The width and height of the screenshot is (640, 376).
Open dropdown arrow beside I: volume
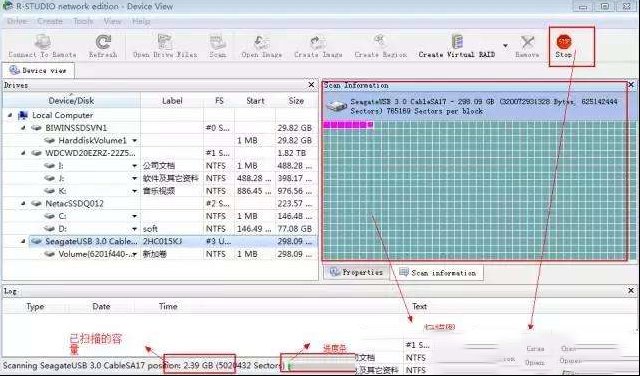click(x=134, y=166)
